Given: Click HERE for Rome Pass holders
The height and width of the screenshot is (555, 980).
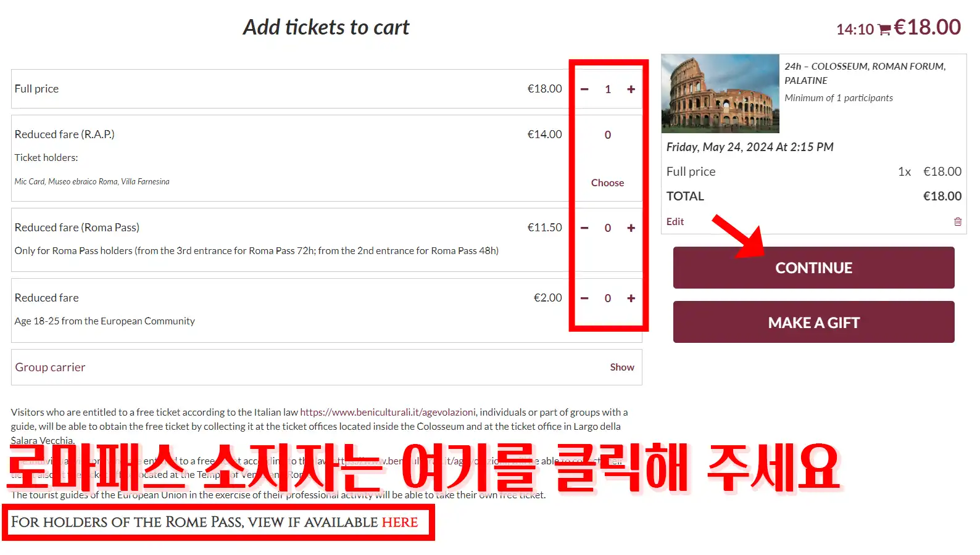Looking at the screenshot, I should coord(399,522).
